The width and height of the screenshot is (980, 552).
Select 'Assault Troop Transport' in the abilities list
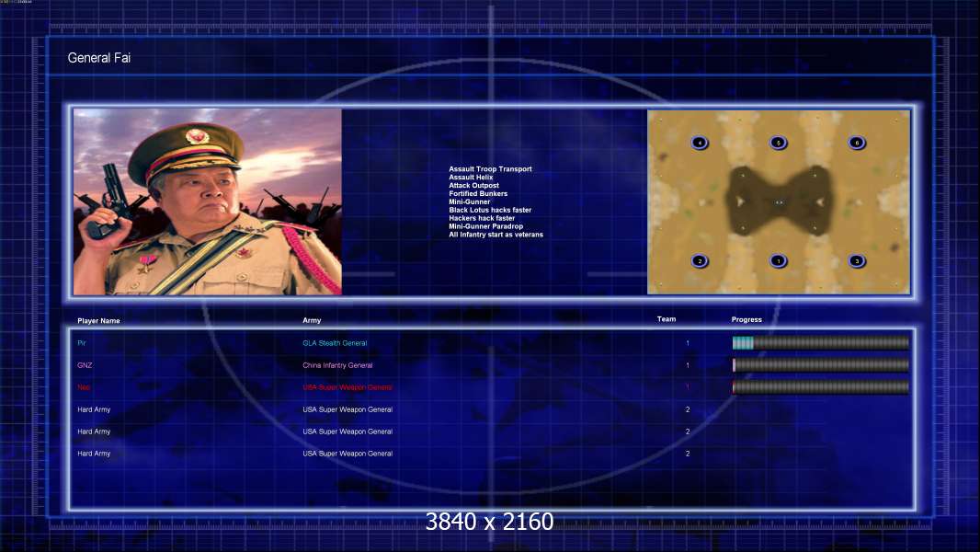(491, 168)
